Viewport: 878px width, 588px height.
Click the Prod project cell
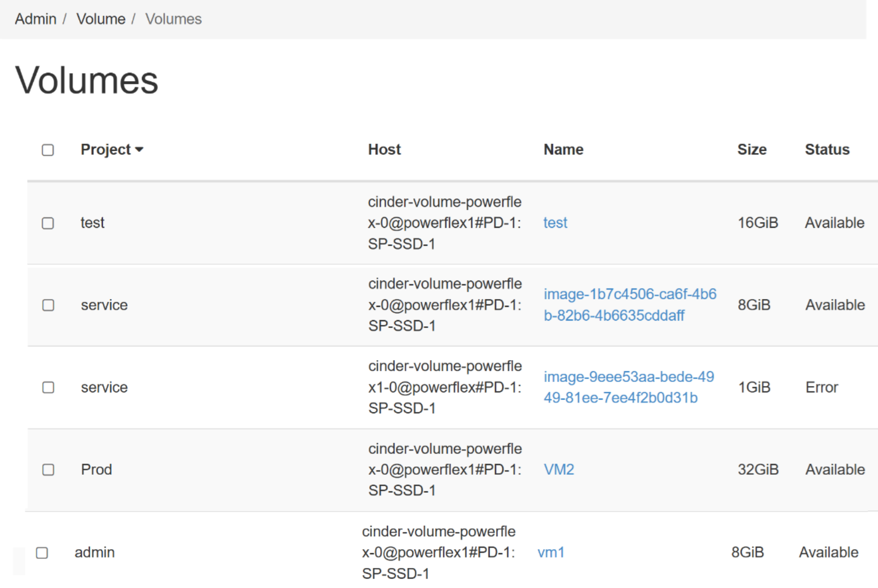pyautogui.click(x=97, y=469)
